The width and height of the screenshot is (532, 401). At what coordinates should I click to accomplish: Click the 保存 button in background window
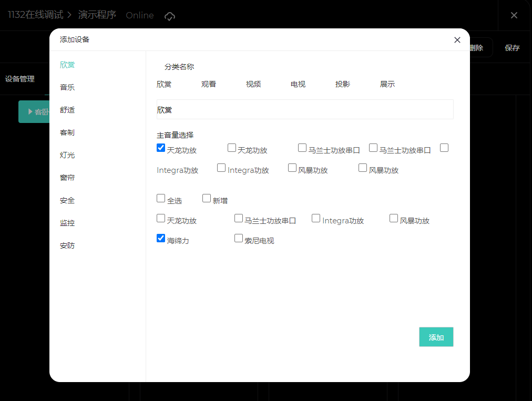coord(512,48)
